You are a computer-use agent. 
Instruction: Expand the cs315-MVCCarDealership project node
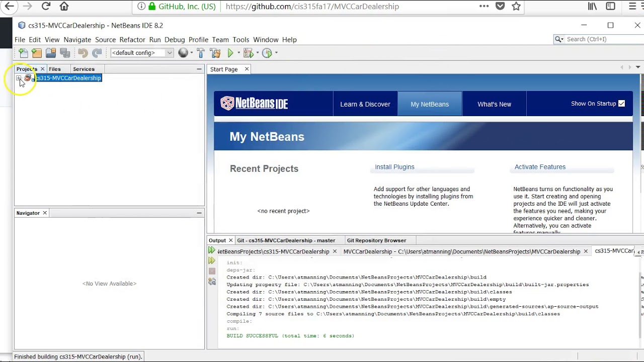click(x=18, y=78)
